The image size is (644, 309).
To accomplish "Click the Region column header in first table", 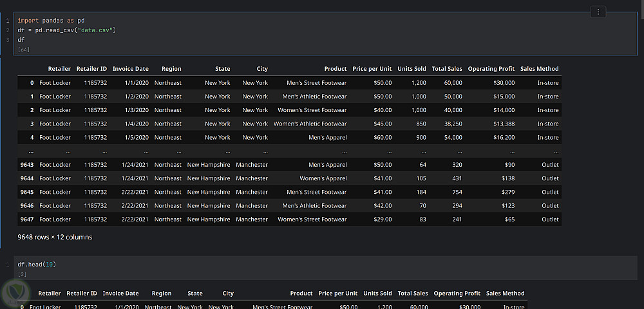I will 171,68.
